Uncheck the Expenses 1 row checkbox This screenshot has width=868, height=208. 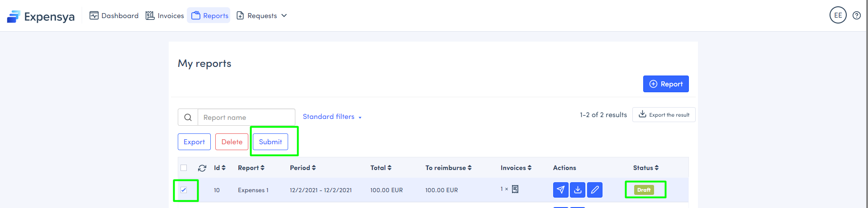[184, 190]
